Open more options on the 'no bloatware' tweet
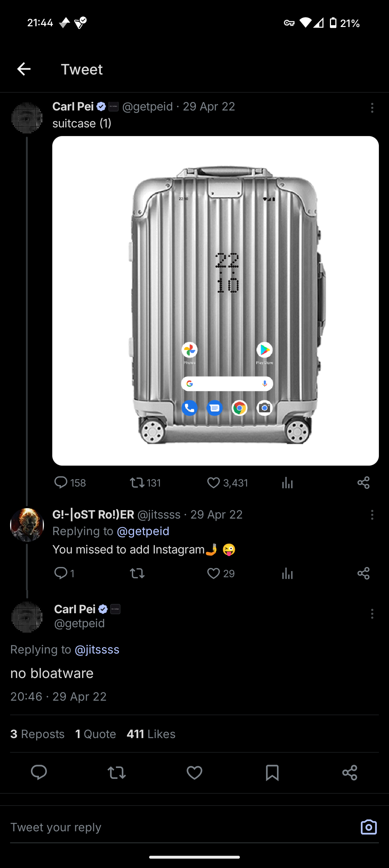 tap(372, 614)
